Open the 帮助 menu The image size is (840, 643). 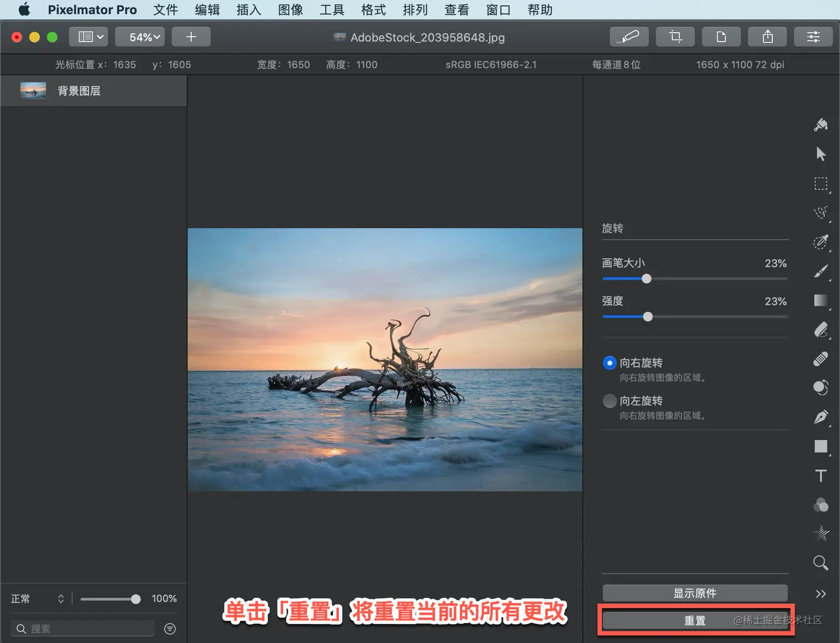540,9
